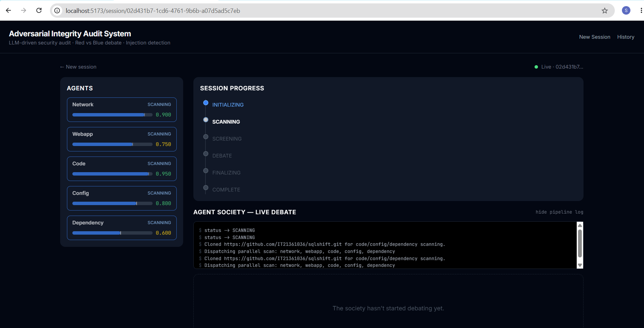The width and height of the screenshot is (644, 328).
Task: Click the DEBATE step label
Action: pyautogui.click(x=222, y=156)
